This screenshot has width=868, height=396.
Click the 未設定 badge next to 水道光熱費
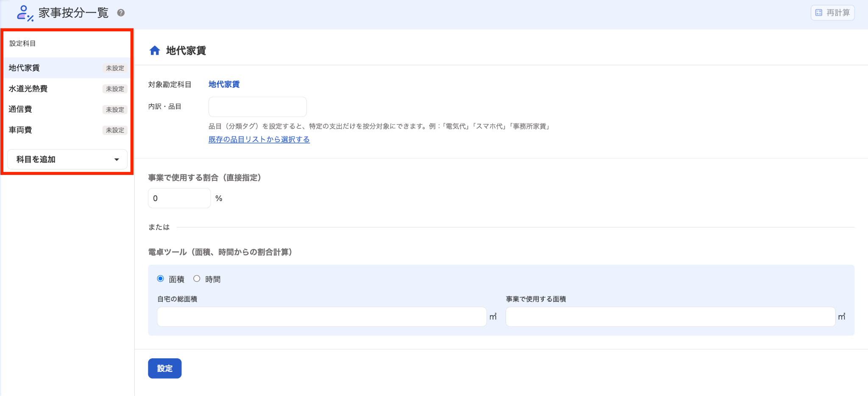click(x=115, y=89)
